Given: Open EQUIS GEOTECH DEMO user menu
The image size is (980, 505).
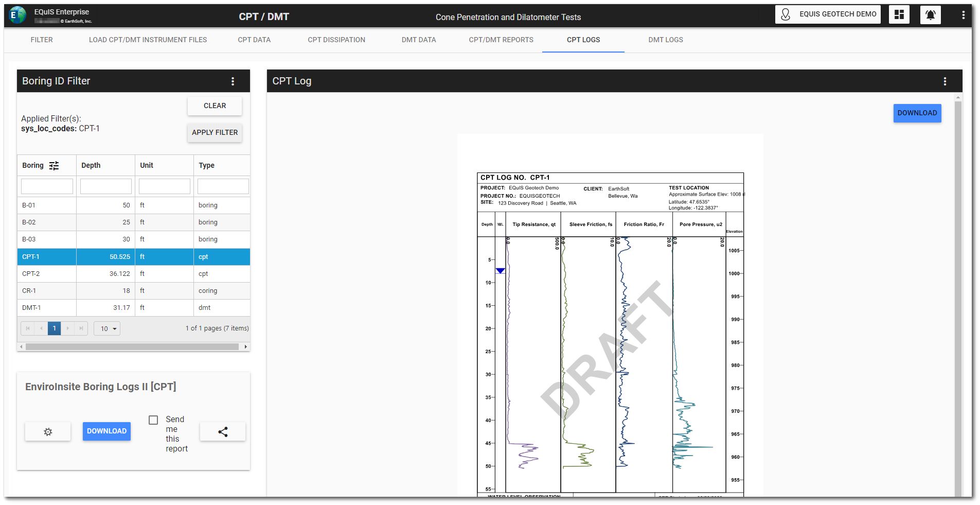Looking at the screenshot, I should pos(828,14).
